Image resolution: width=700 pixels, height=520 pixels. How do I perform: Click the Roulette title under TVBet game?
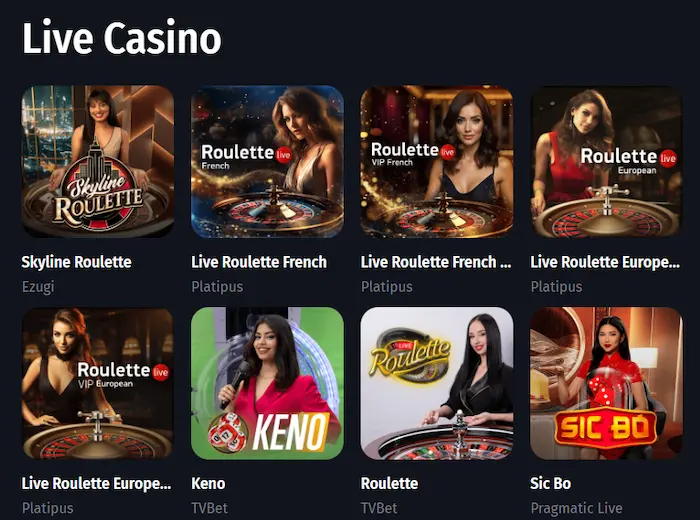tap(389, 483)
